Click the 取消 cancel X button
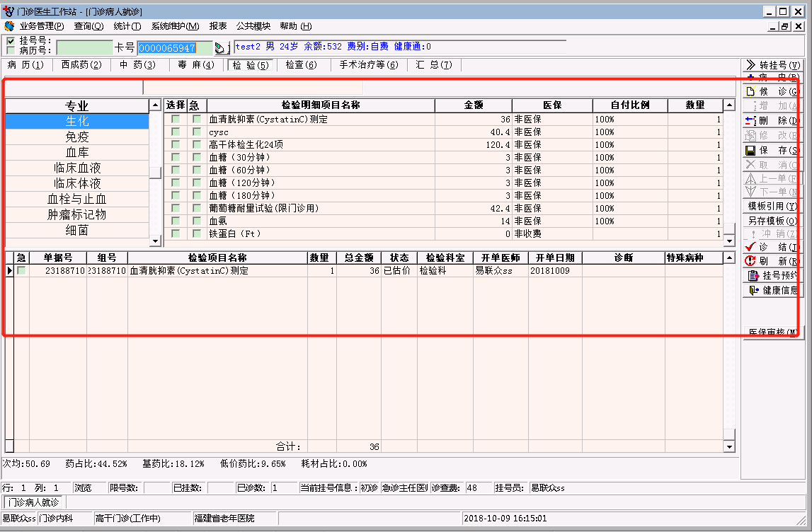Screen dimensions: 812x532 click(772, 165)
